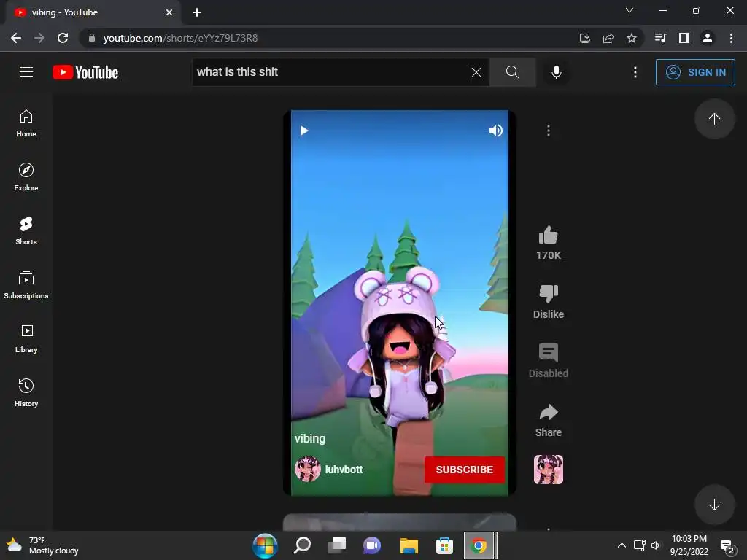Like the short with 170K likes

549,235
